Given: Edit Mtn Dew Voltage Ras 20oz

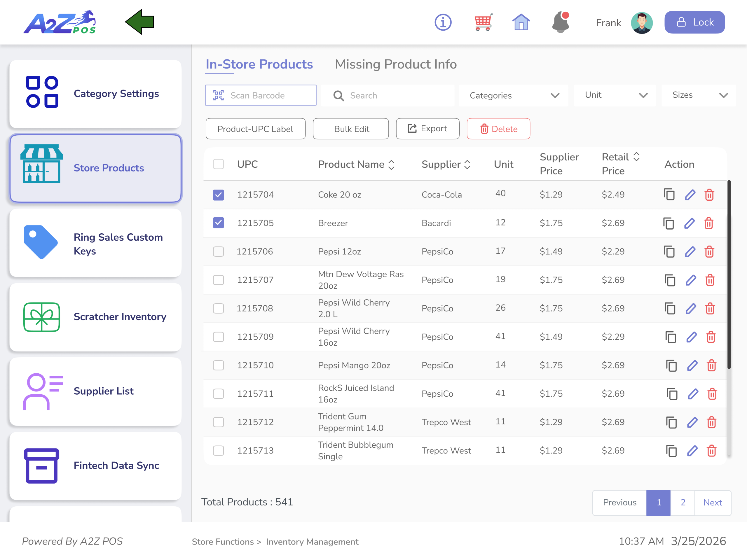Looking at the screenshot, I should tap(691, 280).
